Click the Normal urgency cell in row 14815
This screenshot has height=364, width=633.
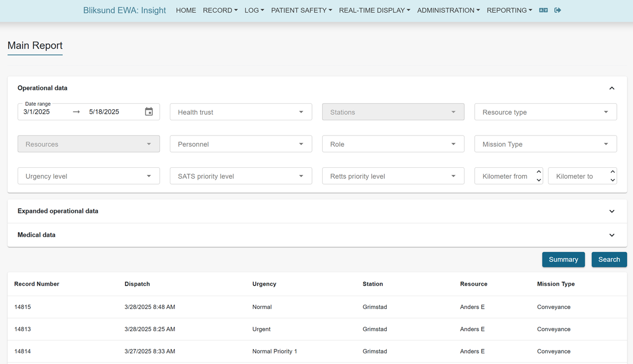262,307
